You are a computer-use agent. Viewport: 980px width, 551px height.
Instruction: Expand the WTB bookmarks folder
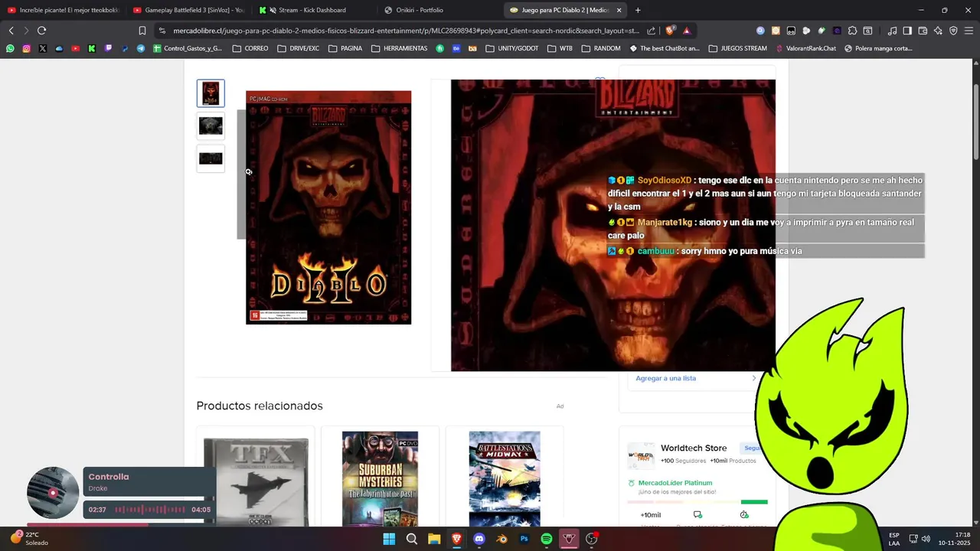(560, 48)
